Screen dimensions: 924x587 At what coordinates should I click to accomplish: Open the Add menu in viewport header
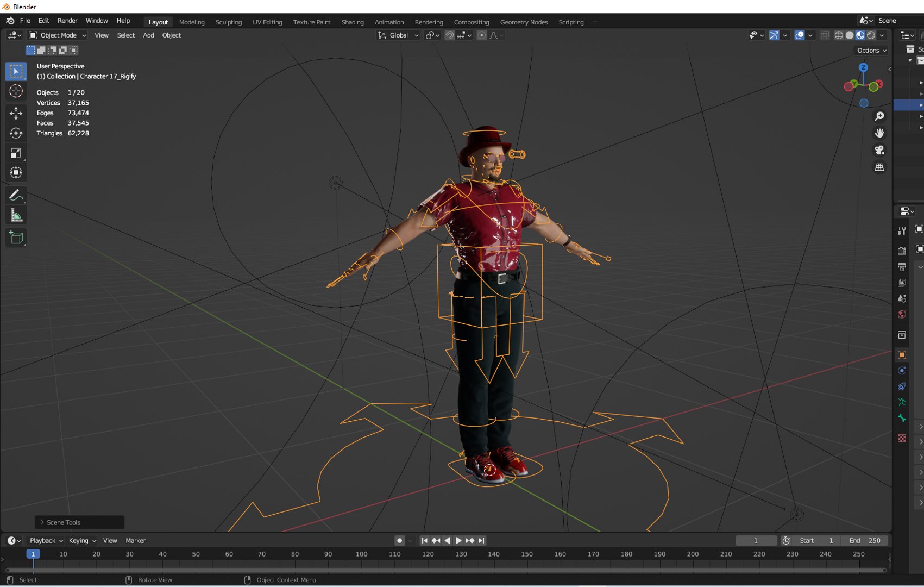coord(148,35)
